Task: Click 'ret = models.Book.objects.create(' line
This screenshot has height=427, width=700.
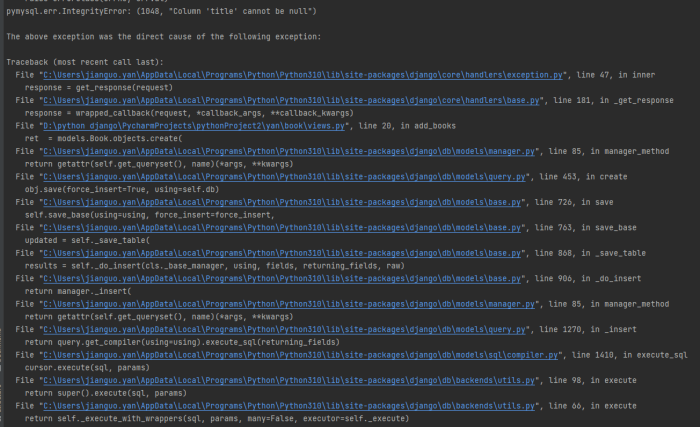Action: click(103, 138)
